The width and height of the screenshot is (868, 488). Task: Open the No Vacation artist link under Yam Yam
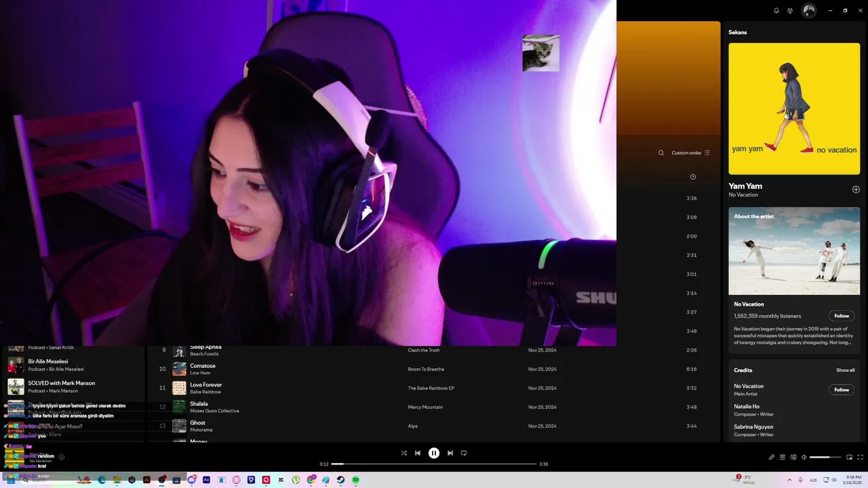(743, 195)
